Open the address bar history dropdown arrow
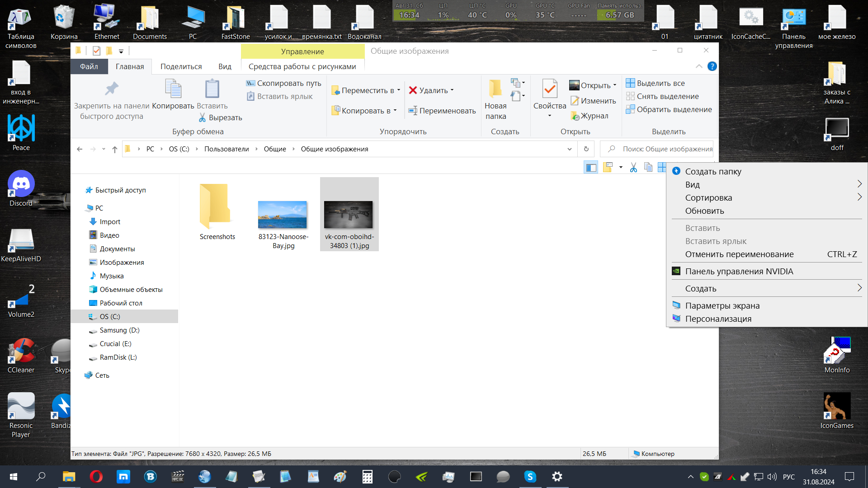 569,149
